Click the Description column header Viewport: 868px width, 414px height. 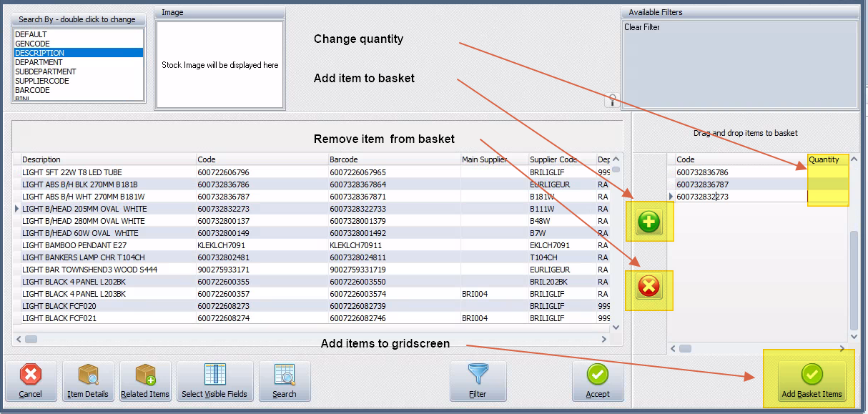point(107,159)
